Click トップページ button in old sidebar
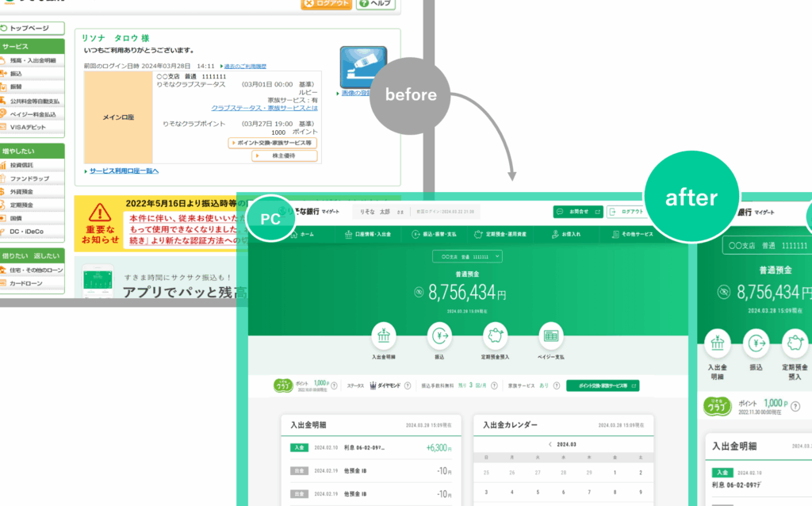The width and height of the screenshot is (812, 506). tap(32, 28)
